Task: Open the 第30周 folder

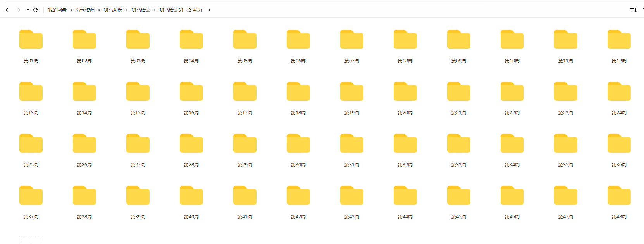Action: 298,144
